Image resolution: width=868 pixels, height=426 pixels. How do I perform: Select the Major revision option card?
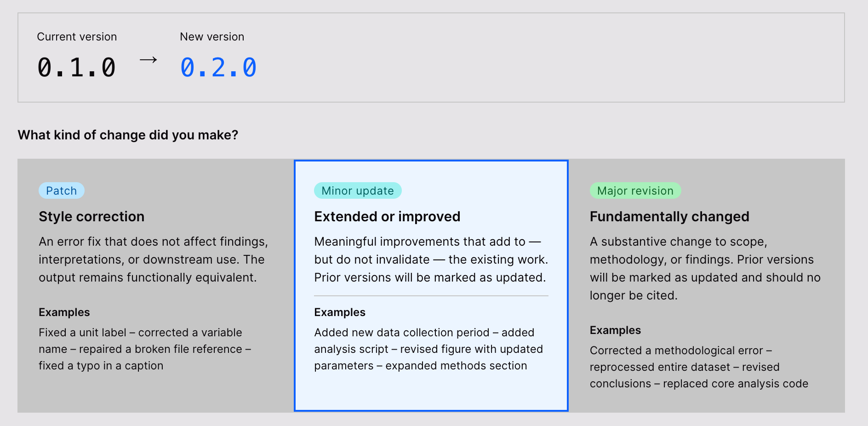(707, 285)
